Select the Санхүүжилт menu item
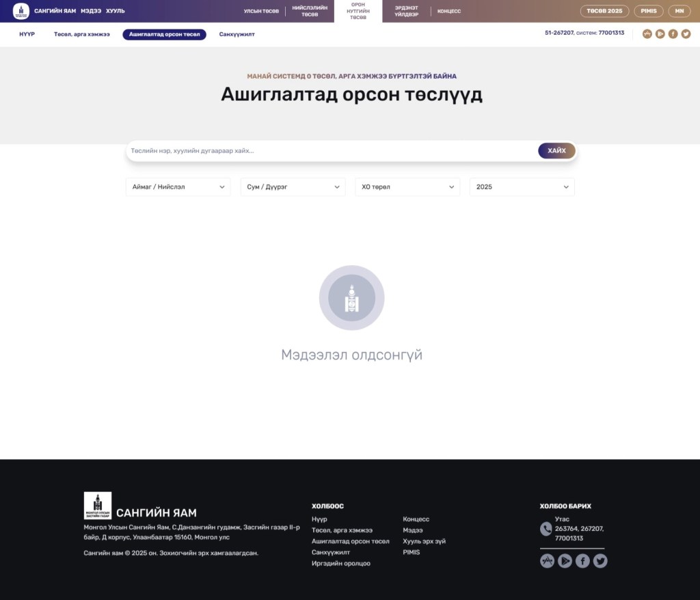 click(x=237, y=34)
